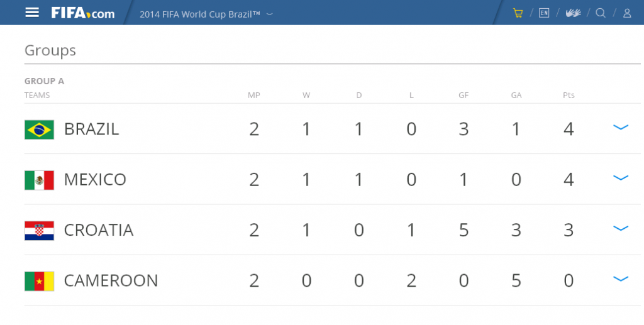Click the EN language icon
Screen dimensions: 644x325
click(x=544, y=13)
